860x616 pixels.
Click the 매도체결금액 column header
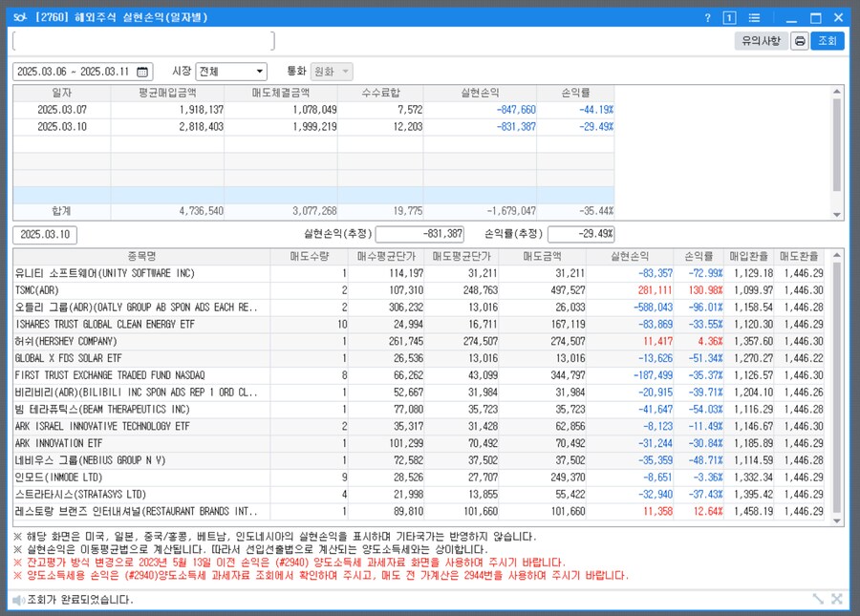[281, 94]
